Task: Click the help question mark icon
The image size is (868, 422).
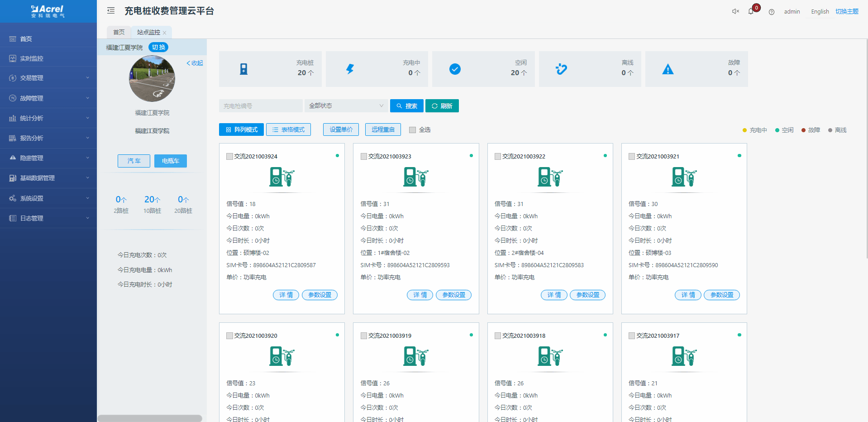Action: [x=772, y=12]
